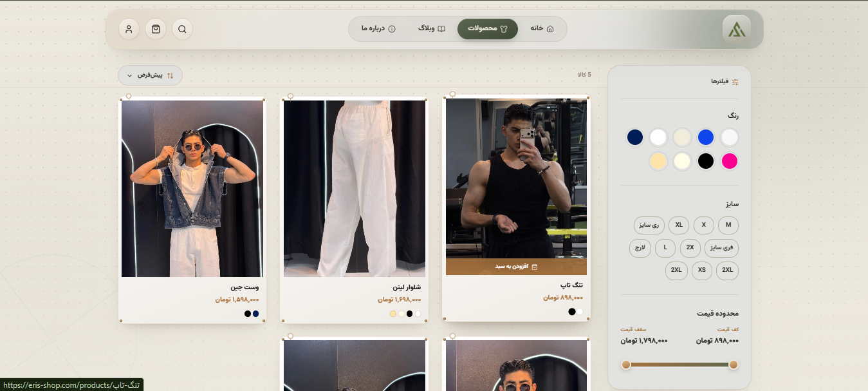Toggle size filter M
The width and height of the screenshot is (868, 391).
point(728,225)
